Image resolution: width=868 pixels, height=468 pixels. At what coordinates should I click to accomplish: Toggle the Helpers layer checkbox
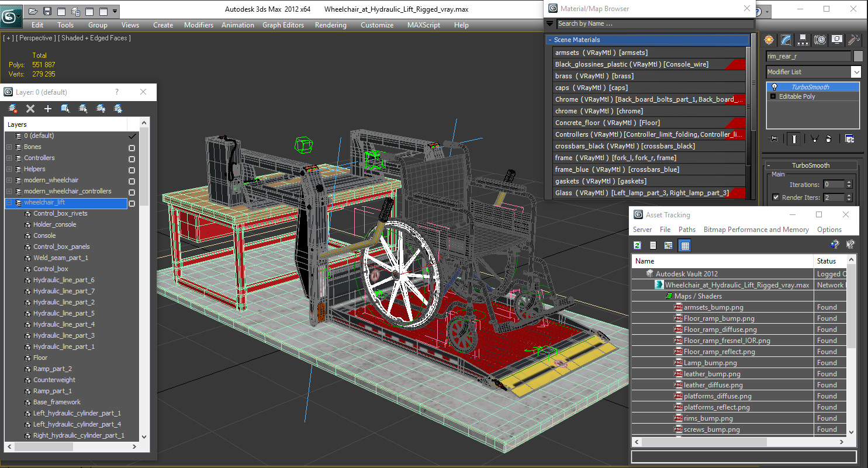click(132, 169)
